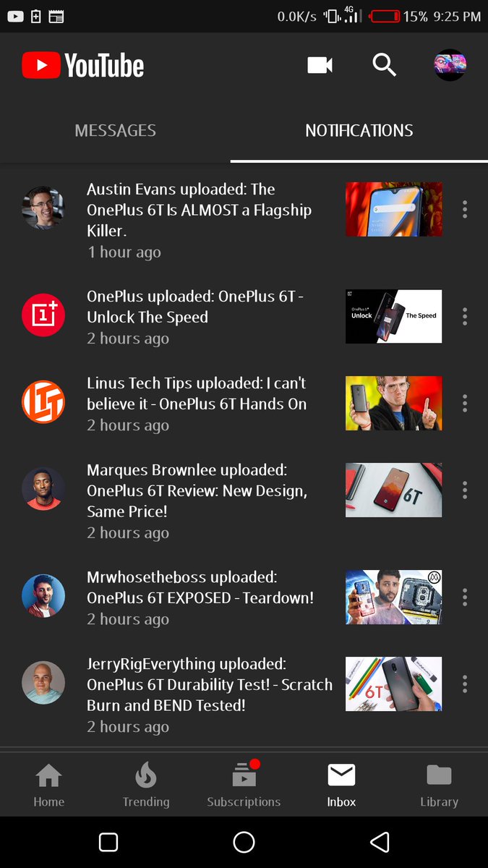The image size is (488, 868).
Task: Open Linus Tech Tips channel avatar
Action: [43, 401]
